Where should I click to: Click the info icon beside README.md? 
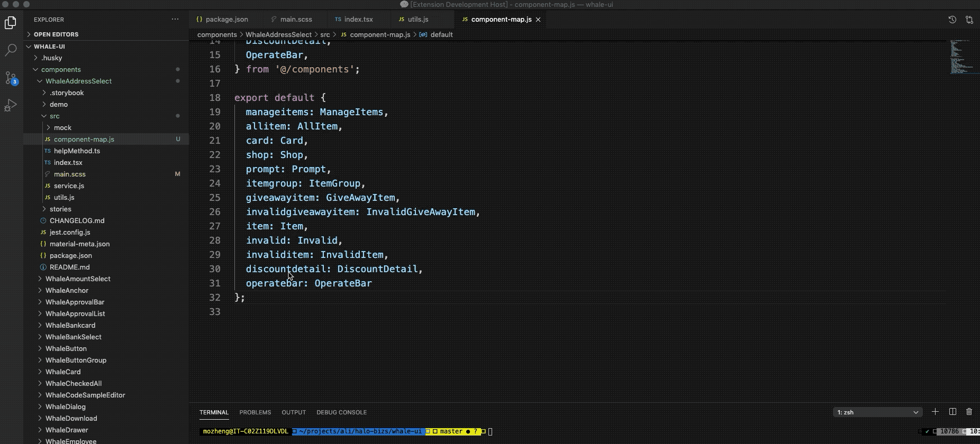pos(43,267)
